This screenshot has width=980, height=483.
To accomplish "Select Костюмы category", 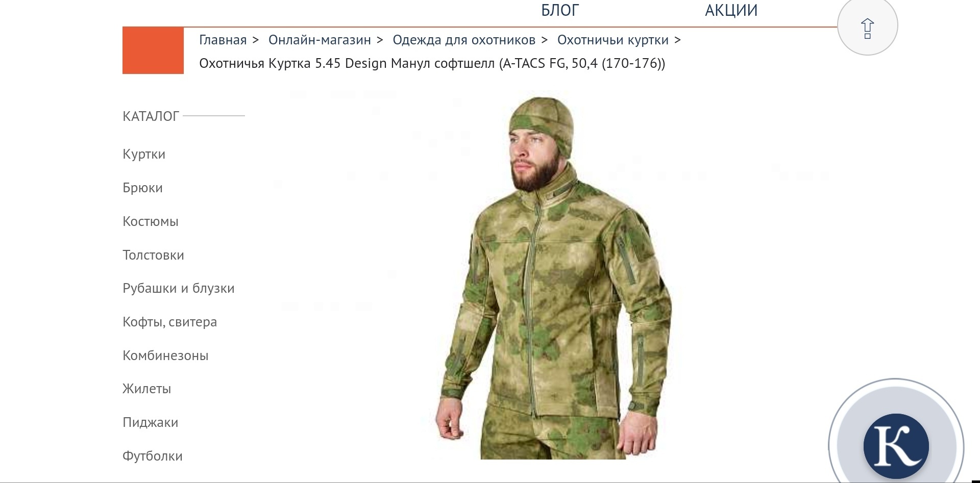I will pyautogui.click(x=151, y=221).
